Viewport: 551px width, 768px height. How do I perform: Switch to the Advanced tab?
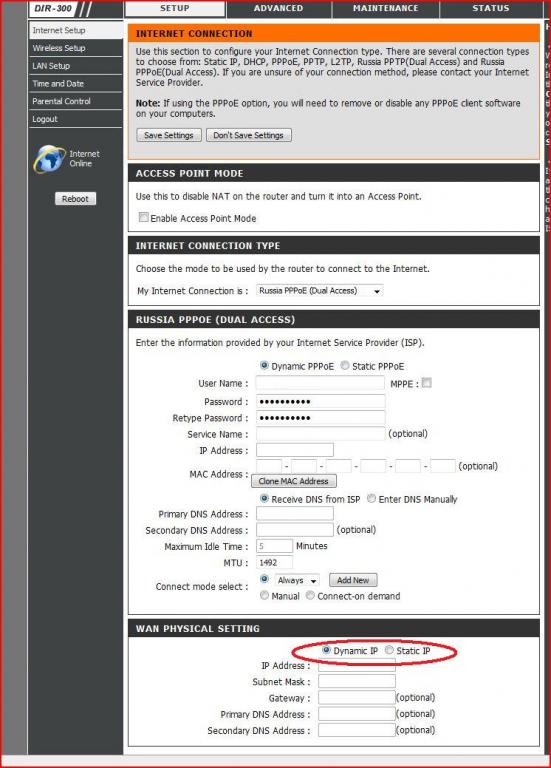click(x=278, y=8)
